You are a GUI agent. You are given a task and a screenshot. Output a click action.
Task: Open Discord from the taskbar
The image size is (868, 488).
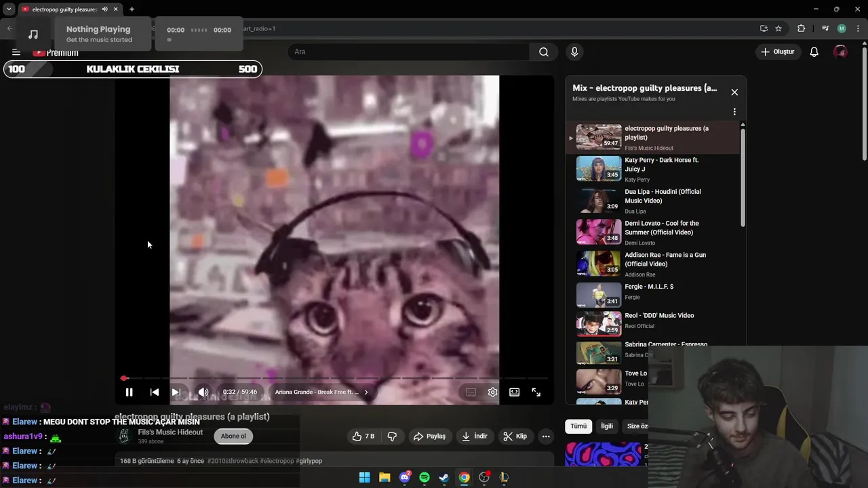(405, 477)
